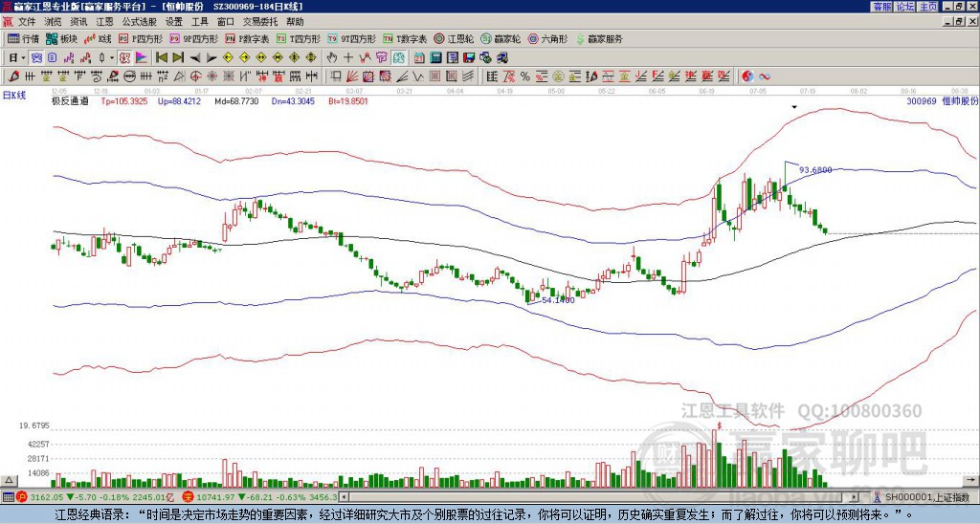Open the P数字表 number table
The height and width of the screenshot is (524, 980).
pyautogui.click(x=248, y=38)
